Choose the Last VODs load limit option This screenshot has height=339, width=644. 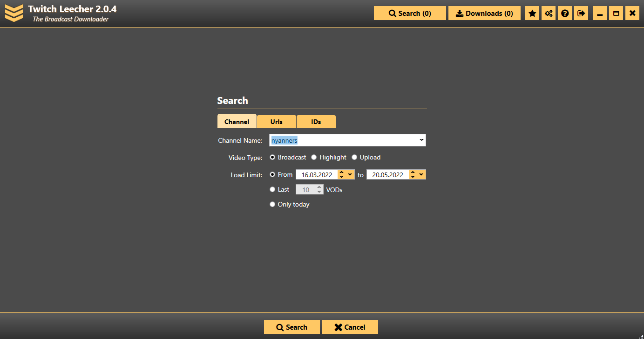point(272,190)
